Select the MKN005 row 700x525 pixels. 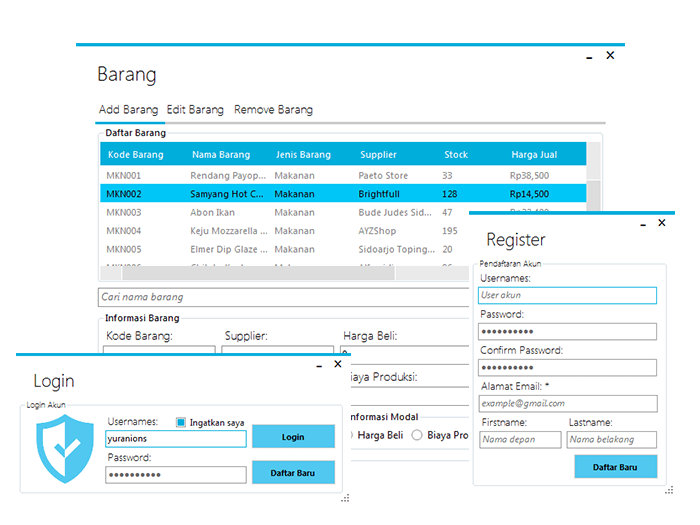point(285,249)
